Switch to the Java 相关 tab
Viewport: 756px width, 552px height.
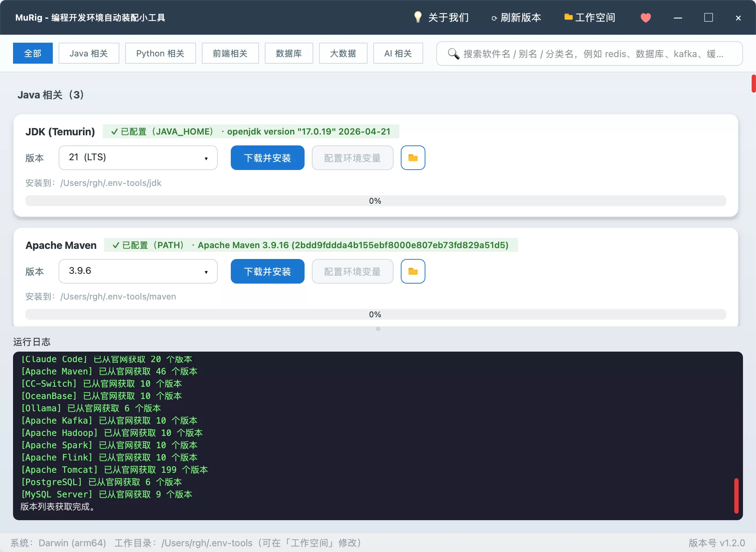coord(89,53)
